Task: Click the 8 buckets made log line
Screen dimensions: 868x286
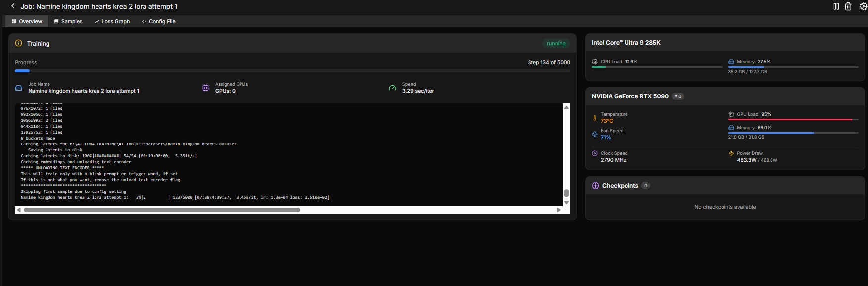Action: pos(38,138)
